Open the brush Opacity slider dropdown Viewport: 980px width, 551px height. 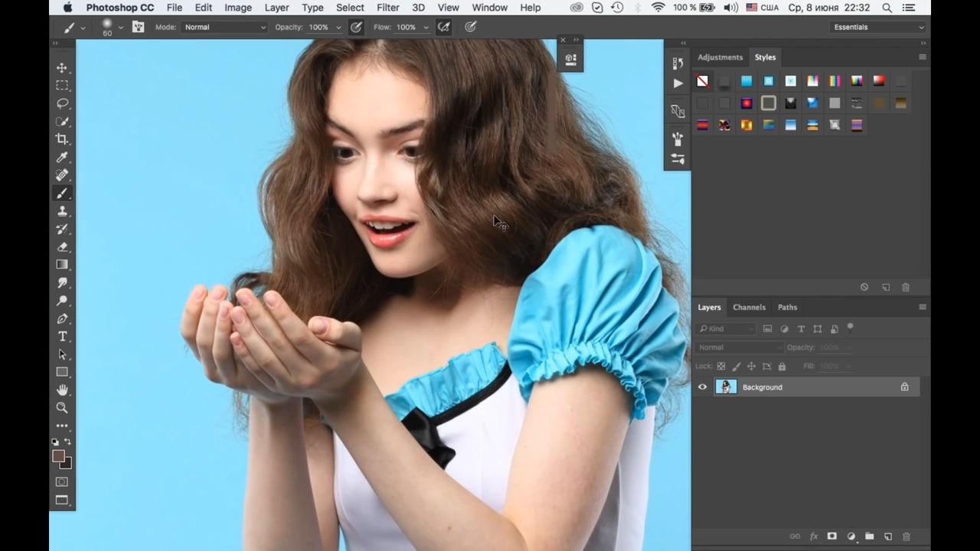pos(338,28)
